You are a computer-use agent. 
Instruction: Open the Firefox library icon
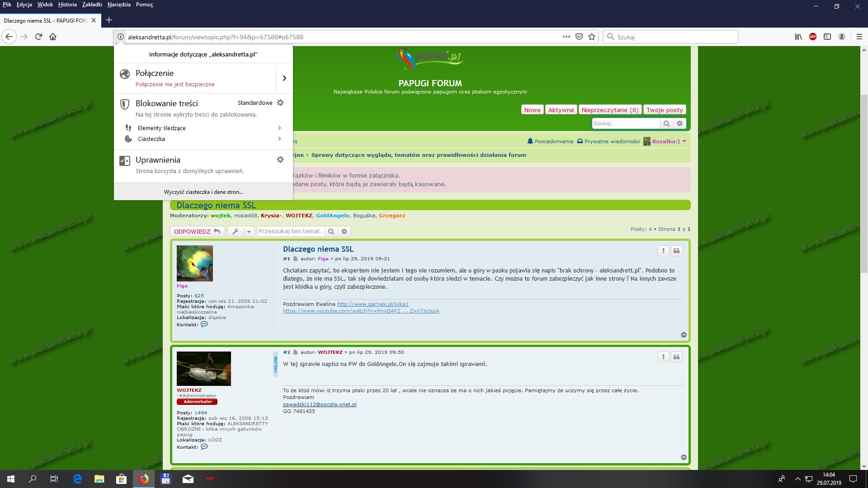point(798,37)
